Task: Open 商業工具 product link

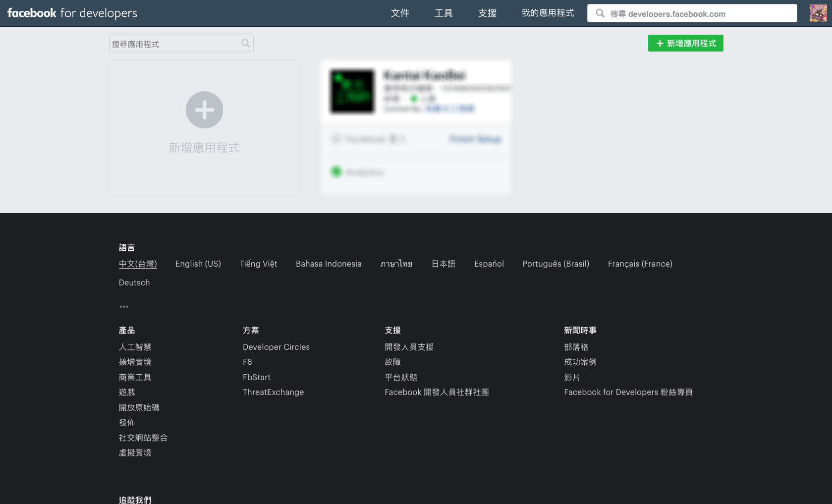Action: point(135,377)
